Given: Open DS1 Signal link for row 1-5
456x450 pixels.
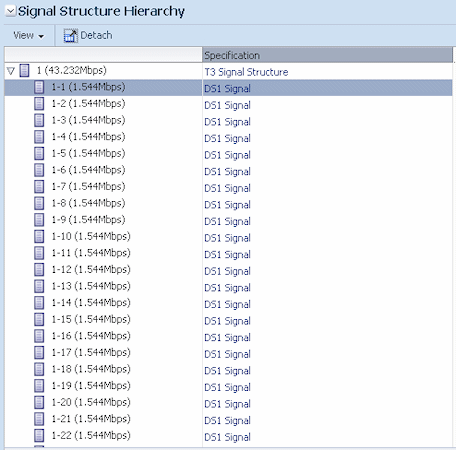Looking at the screenshot, I should pyautogui.click(x=227, y=155).
